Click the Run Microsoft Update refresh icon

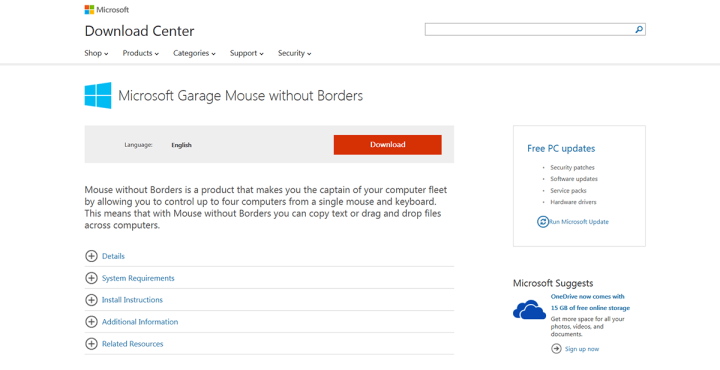(x=543, y=222)
